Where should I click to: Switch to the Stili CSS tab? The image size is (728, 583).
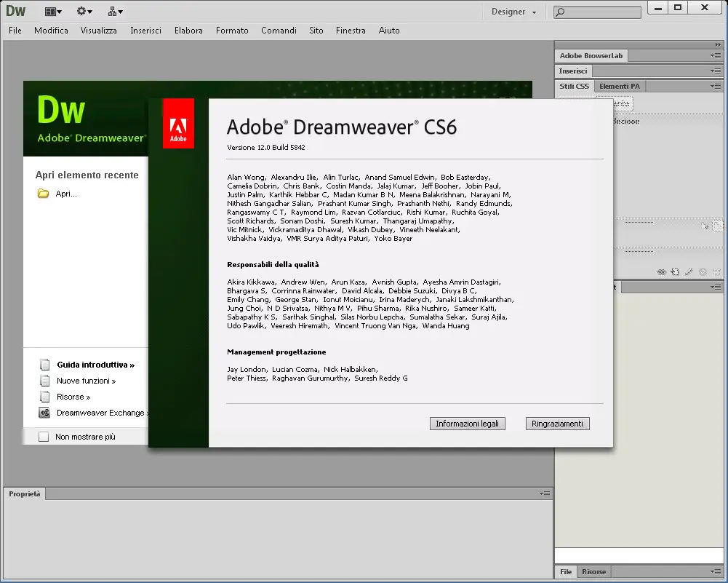click(x=575, y=86)
